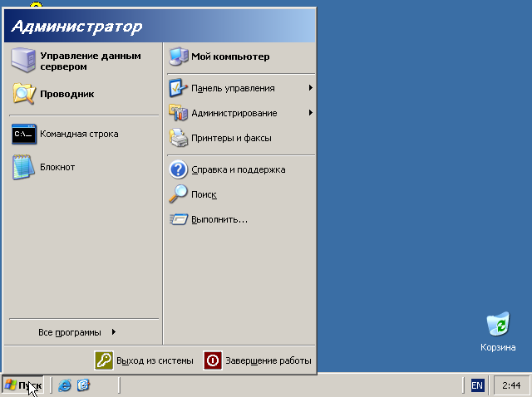
Task: Click the Проводник folder icon
Action: (24, 94)
